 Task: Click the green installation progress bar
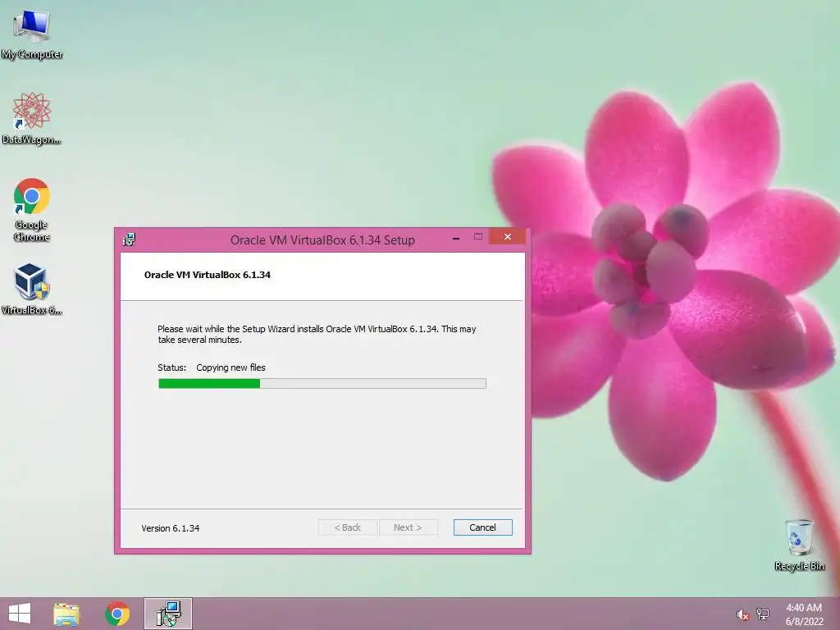point(322,383)
